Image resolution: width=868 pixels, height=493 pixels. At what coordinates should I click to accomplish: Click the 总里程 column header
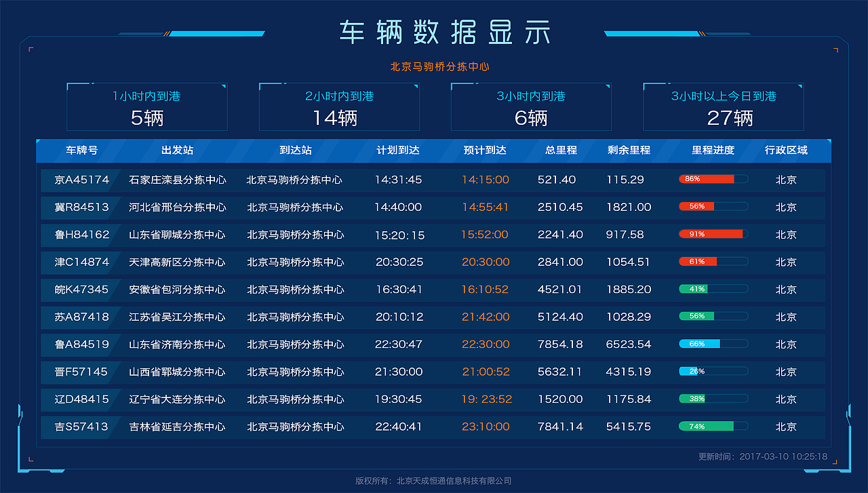[561, 151]
